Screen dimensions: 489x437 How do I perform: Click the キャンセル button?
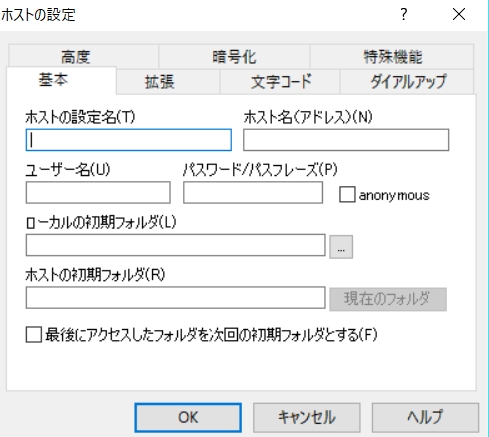pos(306,418)
